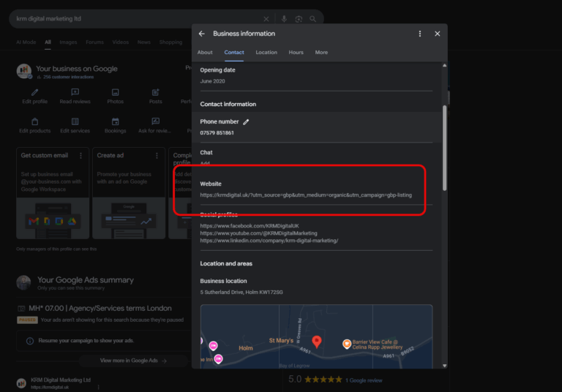The image size is (562, 392).
Task: Select the Hours tab
Action: point(296,53)
